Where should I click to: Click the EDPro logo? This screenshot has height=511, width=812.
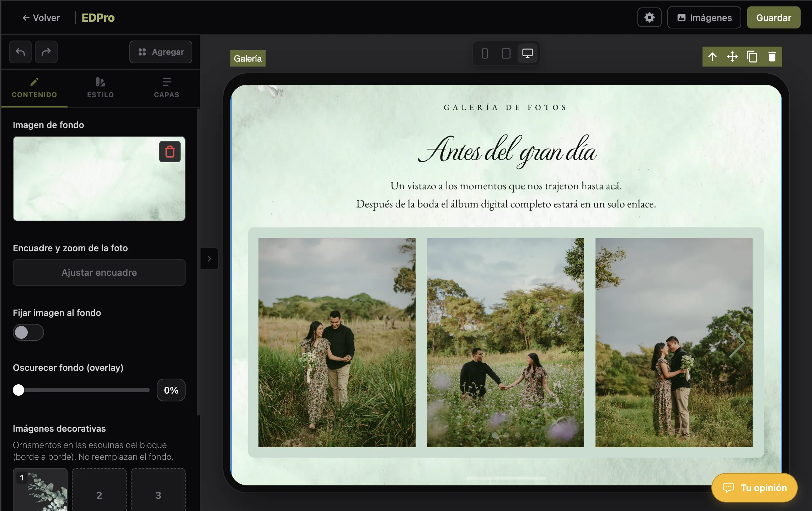point(98,18)
